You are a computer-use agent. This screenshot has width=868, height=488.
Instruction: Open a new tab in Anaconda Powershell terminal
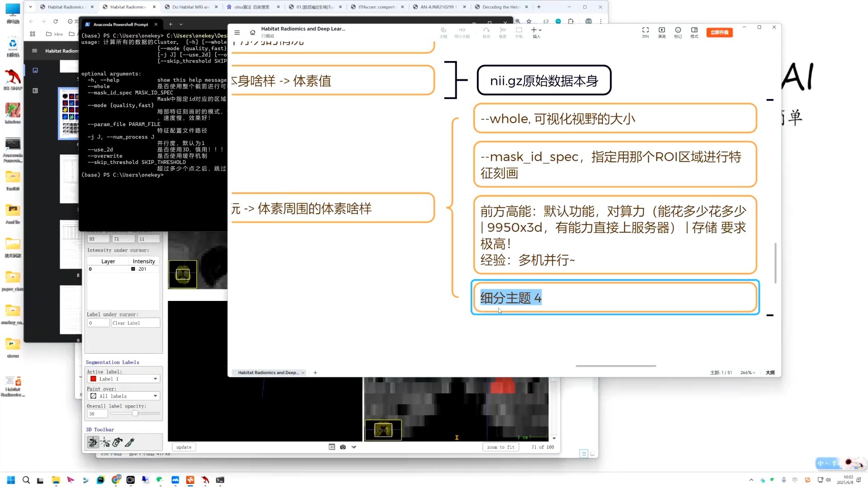(x=170, y=24)
